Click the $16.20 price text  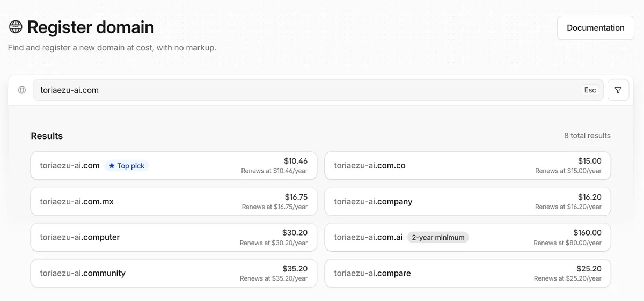tap(590, 197)
